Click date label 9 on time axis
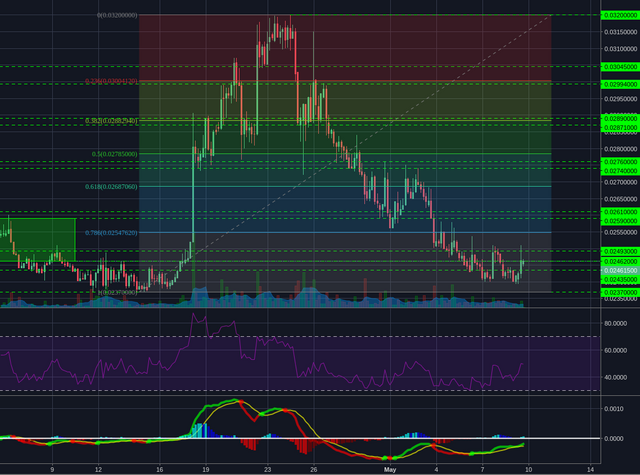This screenshot has height=475, width=640. click(52, 470)
